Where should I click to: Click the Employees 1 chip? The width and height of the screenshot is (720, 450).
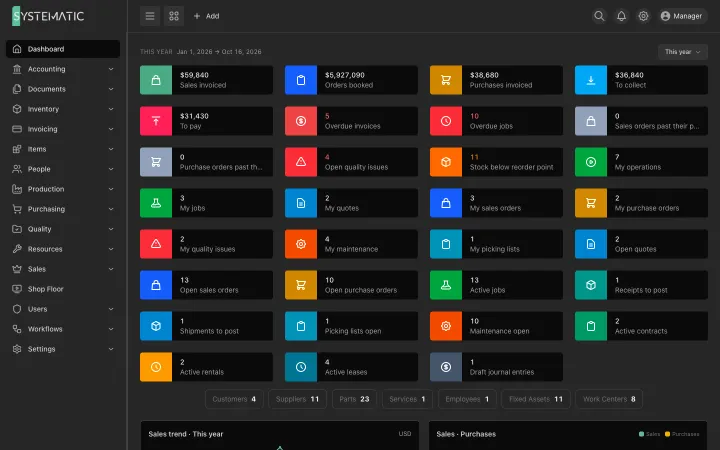(x=467, y=399)
